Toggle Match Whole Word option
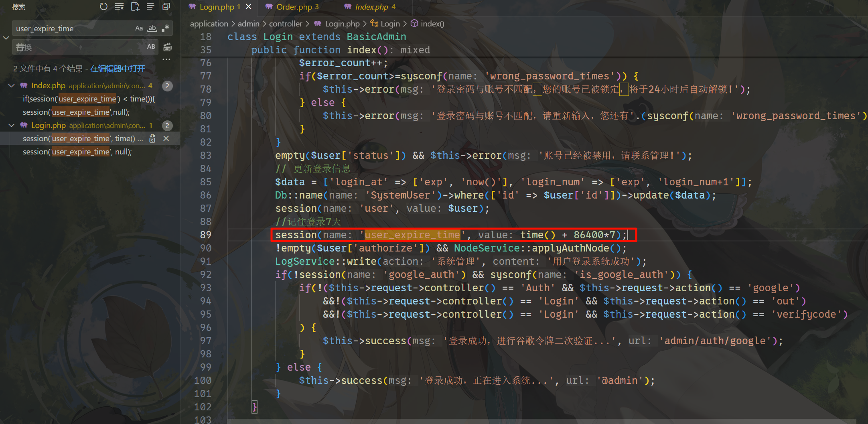 pos(152,28)
